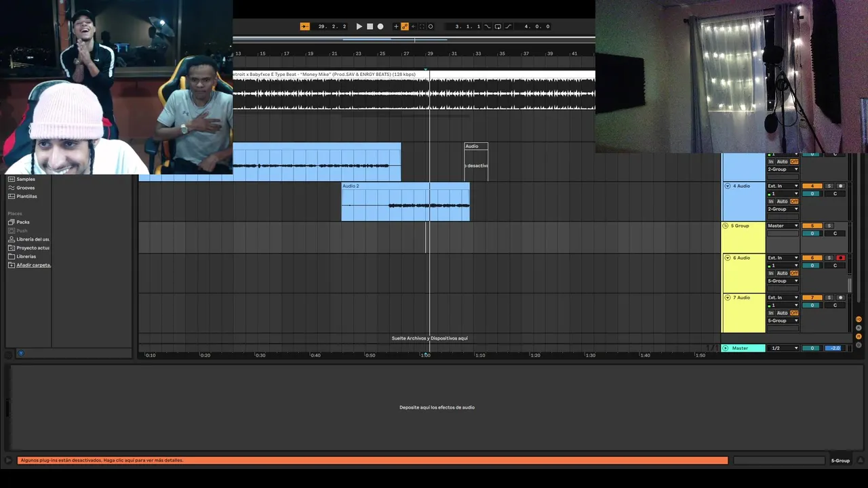Click the 6 Audio volume value field
The image size is (868, 488).
click(812, 265)
